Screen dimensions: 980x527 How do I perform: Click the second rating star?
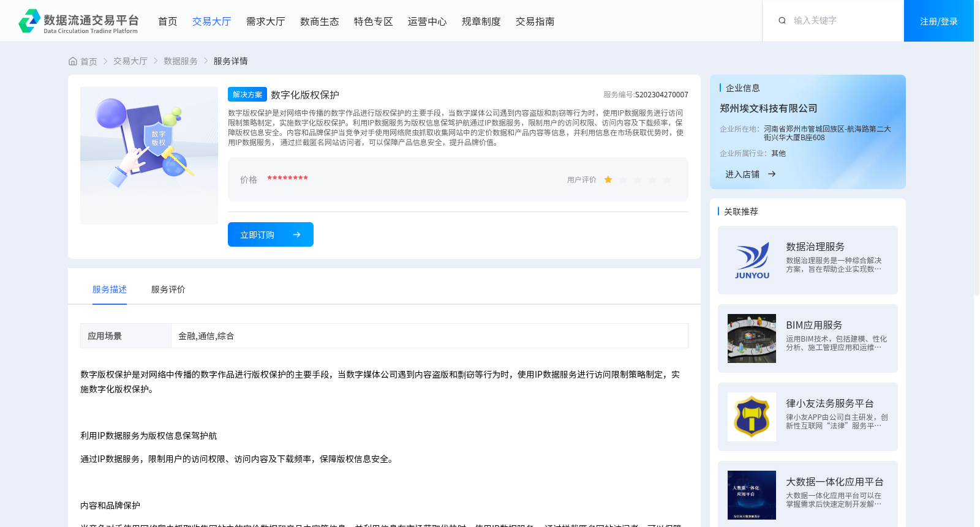click(x=623, y=179)
